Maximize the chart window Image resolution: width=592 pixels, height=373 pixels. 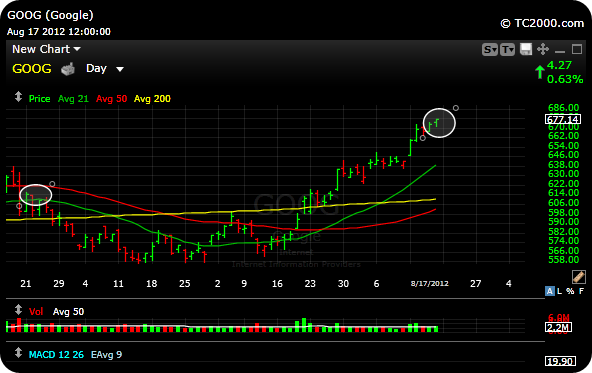click(x=577, y=49)
